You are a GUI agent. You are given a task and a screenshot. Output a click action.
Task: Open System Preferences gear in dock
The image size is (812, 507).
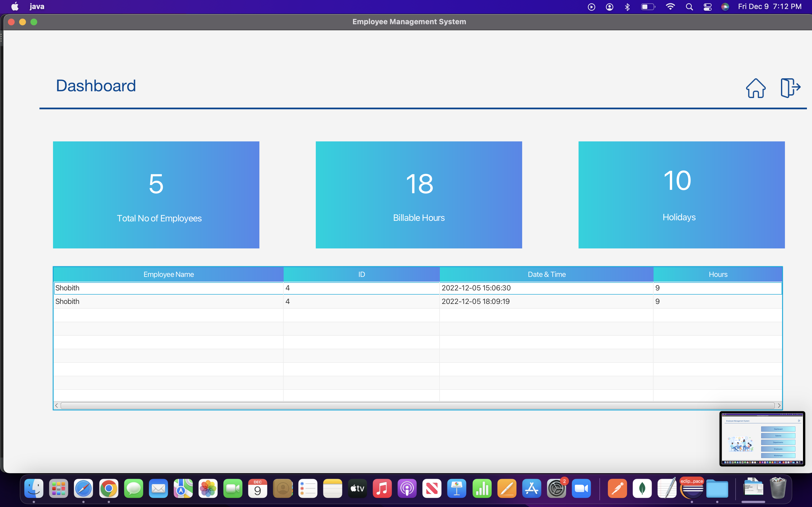tap(556, 489)
